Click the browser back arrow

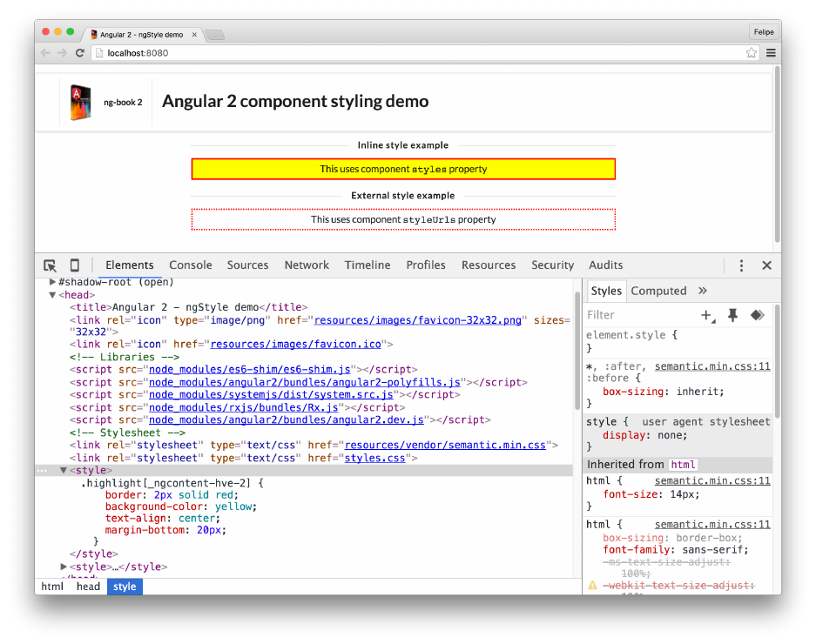(x=46, y=53)
